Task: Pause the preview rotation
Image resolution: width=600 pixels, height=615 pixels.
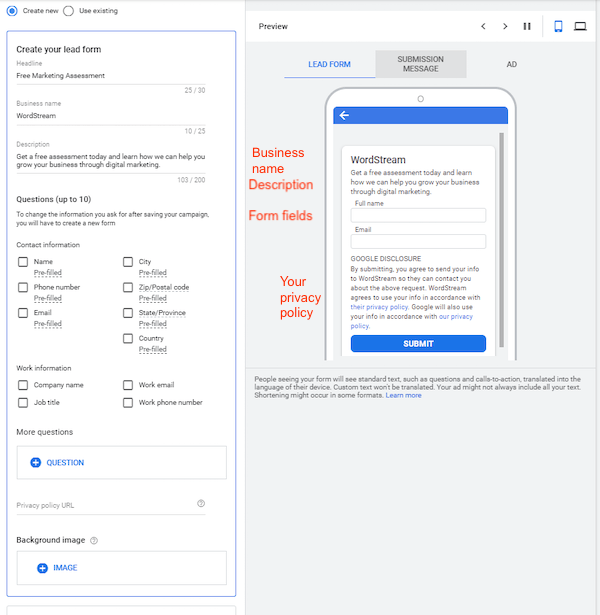Action: pos(527,26)
